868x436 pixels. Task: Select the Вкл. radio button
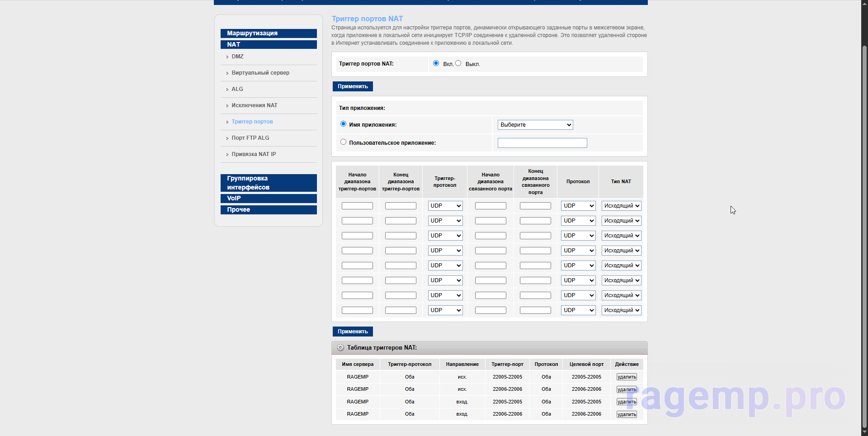coord(436,63)
